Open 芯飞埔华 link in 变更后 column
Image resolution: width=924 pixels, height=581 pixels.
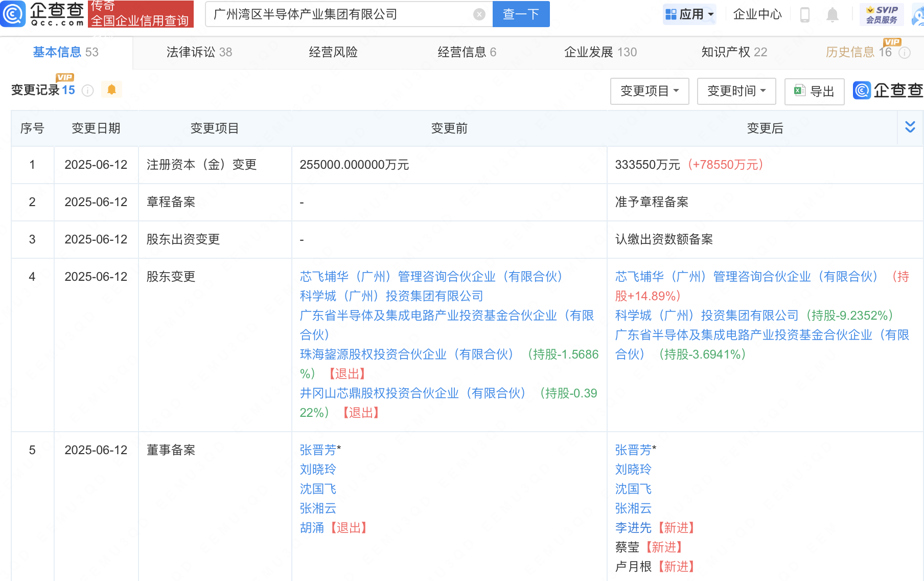[746, 277]
